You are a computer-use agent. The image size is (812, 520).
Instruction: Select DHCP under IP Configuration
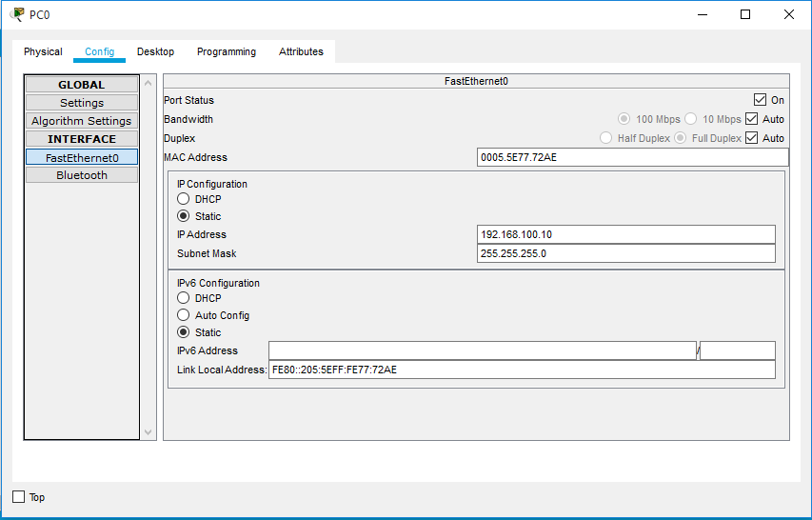click(x=184, y=199)
